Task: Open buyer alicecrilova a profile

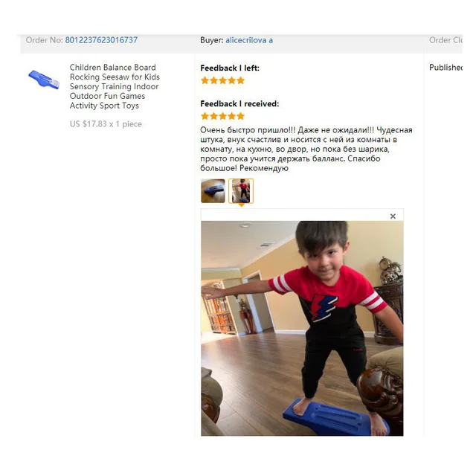Action: [x=249, y=40]
